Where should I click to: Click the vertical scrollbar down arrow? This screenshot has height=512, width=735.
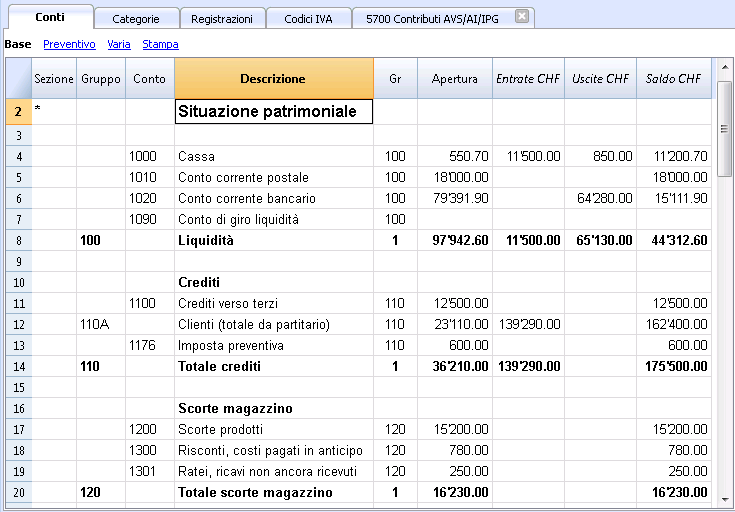tap(725, 499)
